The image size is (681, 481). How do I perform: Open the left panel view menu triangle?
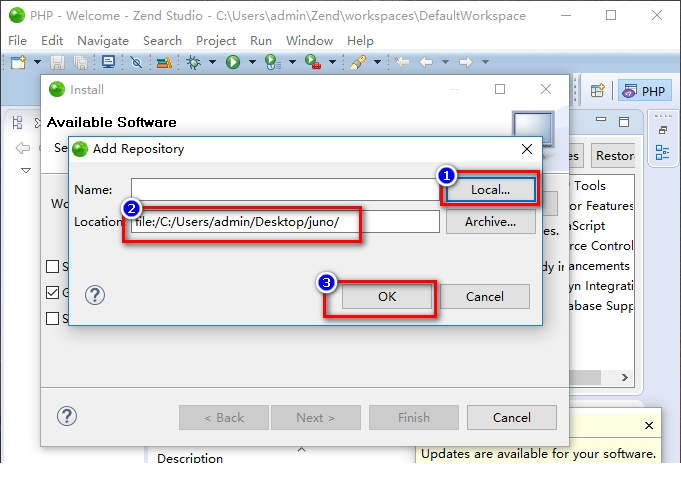tap(26, 170)
